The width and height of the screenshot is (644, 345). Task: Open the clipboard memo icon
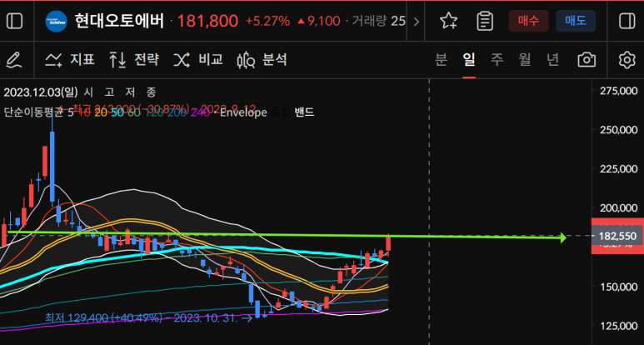[485, 21]
